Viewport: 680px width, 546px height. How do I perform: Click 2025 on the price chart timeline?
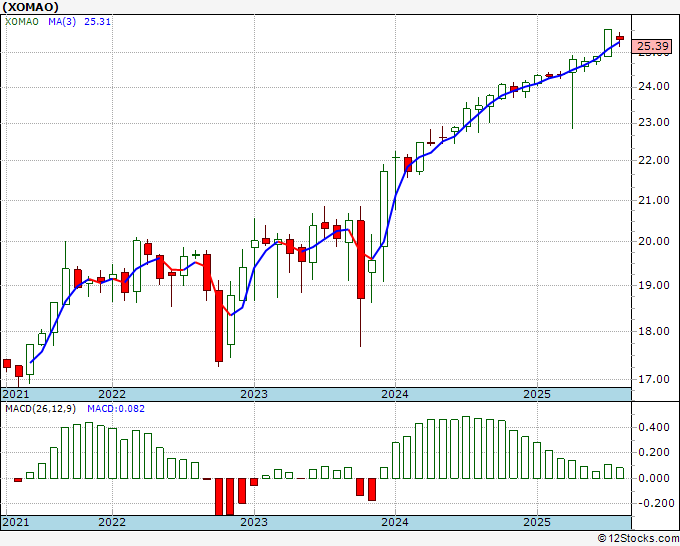pyautogui.click(x=537, y=394)
